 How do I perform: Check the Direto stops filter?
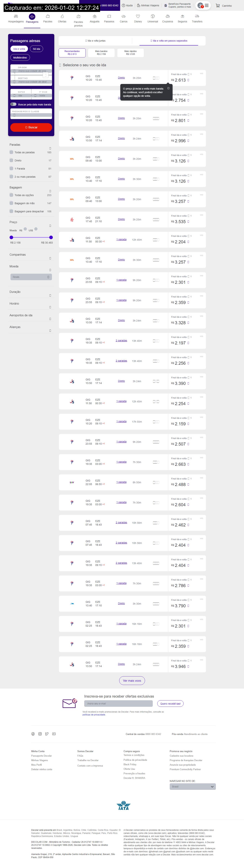point(11,160)
